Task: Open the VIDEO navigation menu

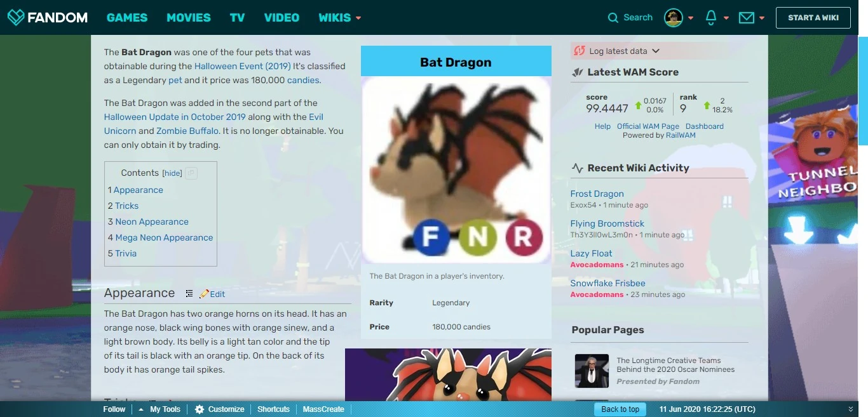Action: 281,18
